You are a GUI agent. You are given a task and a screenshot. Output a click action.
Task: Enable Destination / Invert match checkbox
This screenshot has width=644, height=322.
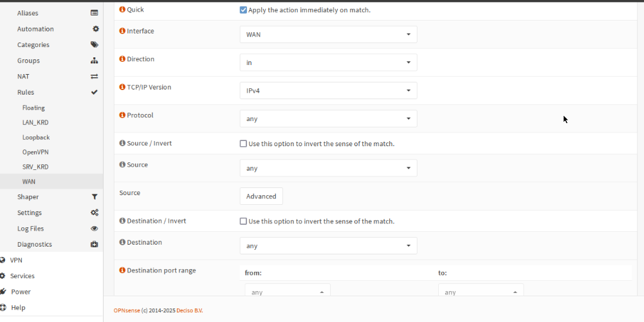243,221
